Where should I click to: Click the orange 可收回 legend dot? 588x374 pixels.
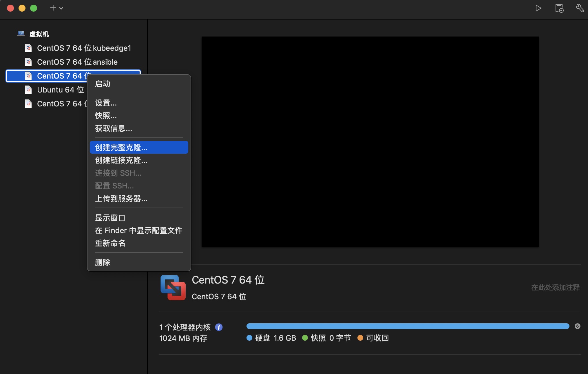pyautogui.click(x=360, y=338)
